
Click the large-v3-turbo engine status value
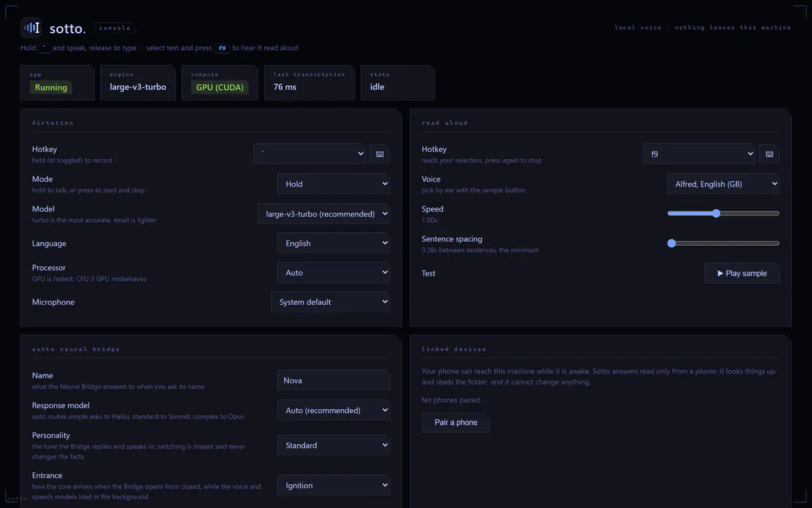pos(138,87)
